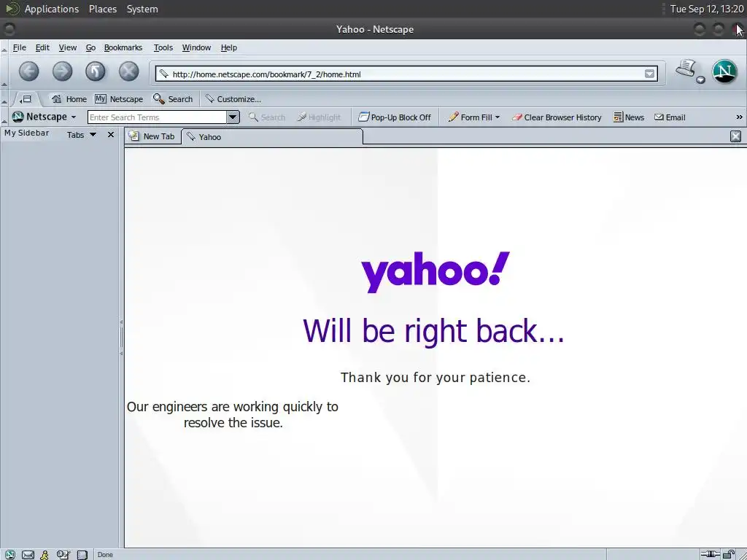The width and height of the screenshot is (747, 560).
Task: Close My Sidebar with the X
Action: (x=111, y=135)
